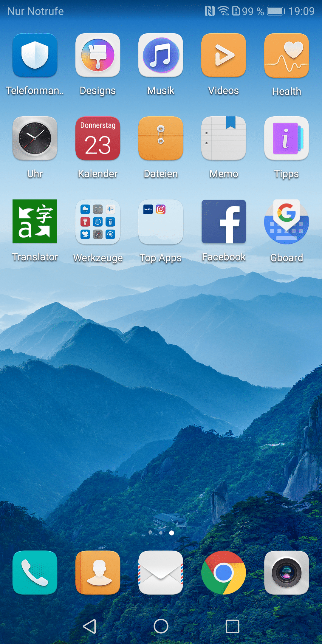
Task: Launch Chrome browser from dock
Action: click(224, 573)
